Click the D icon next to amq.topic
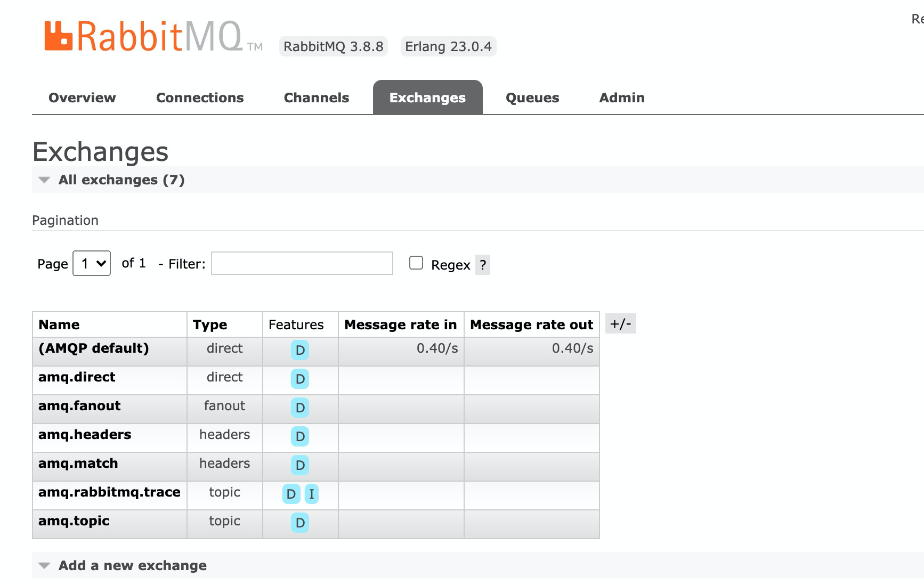This screenshot has height=585, width=924. tap(299, 523)
